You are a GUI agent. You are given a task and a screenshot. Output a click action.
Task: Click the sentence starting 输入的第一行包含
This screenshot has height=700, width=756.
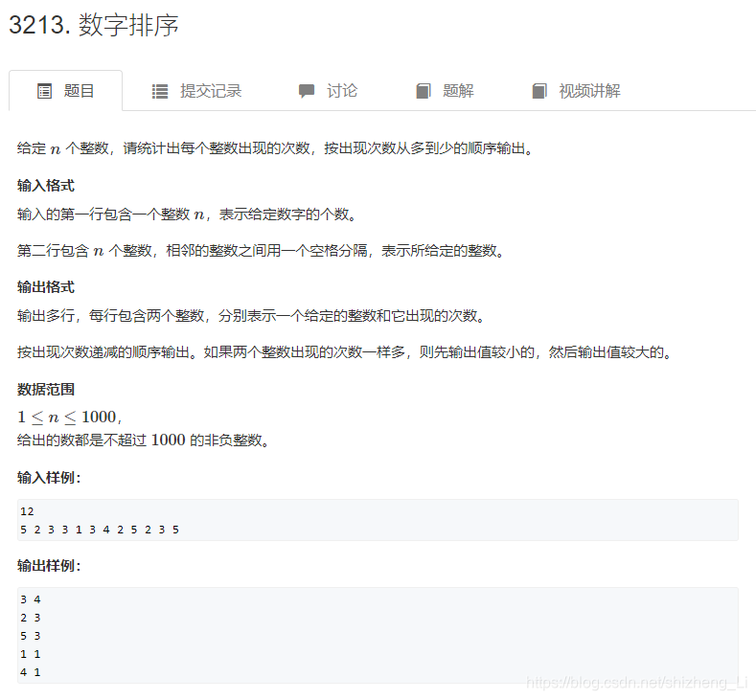[x=187, y=214]
